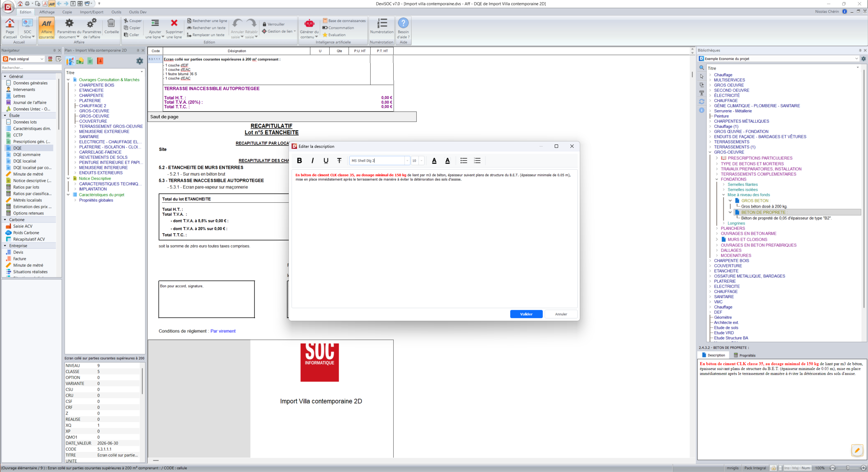Toggle the Num indicator in the status bar

806,468
